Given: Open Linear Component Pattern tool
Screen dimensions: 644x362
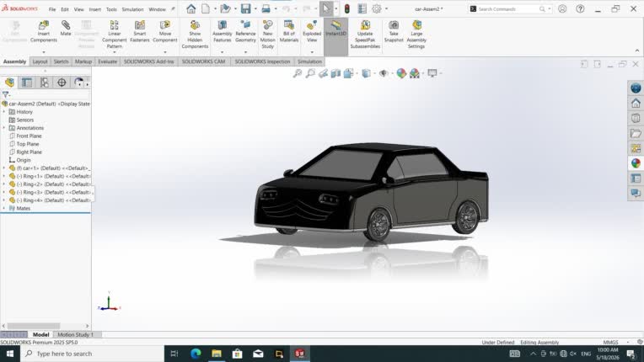Looking at the screenshot, I should tap(114, 35).
